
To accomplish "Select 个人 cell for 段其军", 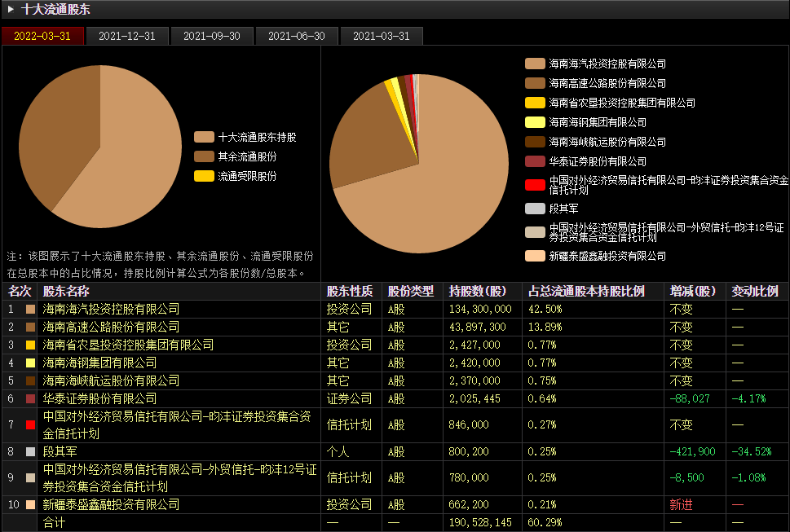I will 338,451.
